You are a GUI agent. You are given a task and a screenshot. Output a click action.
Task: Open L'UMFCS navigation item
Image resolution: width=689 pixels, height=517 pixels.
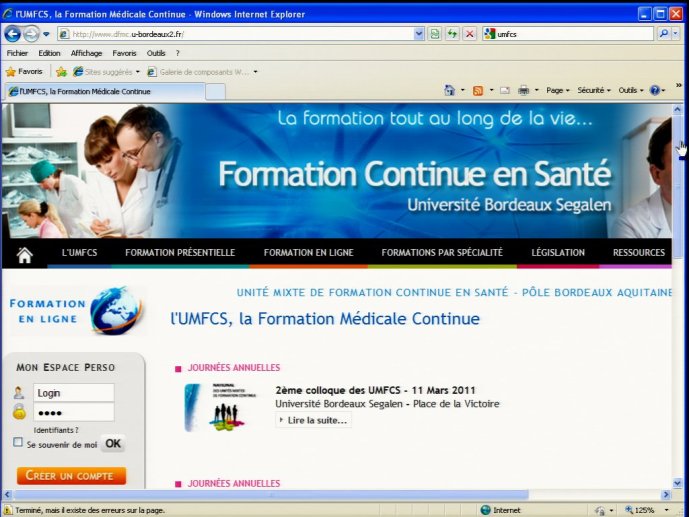pos(80,253)
